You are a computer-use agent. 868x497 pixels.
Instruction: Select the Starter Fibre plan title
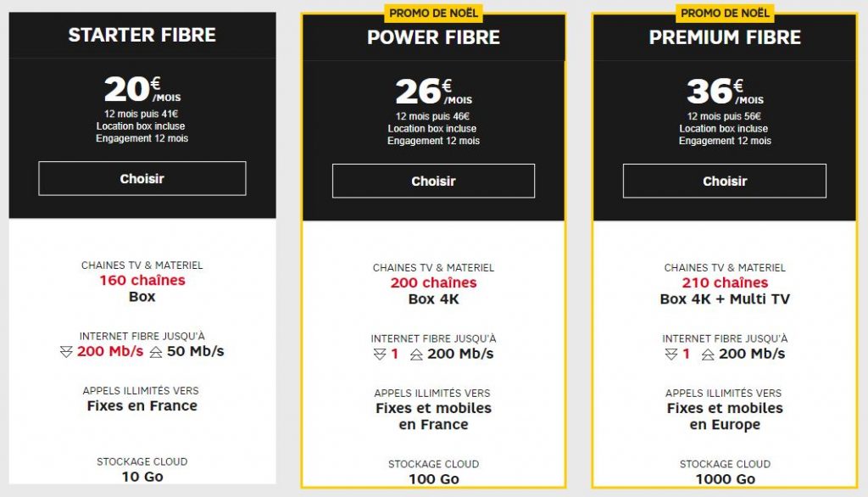(x=142, y=35)
